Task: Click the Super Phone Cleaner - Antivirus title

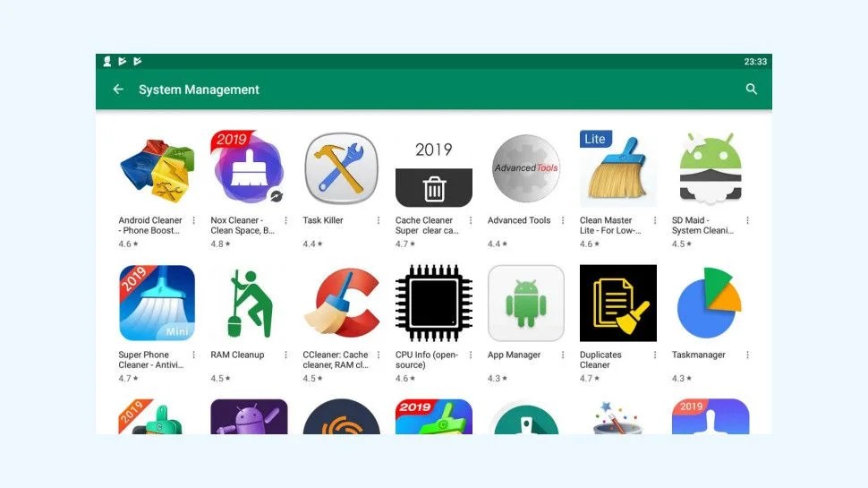Action: (150, 359)
